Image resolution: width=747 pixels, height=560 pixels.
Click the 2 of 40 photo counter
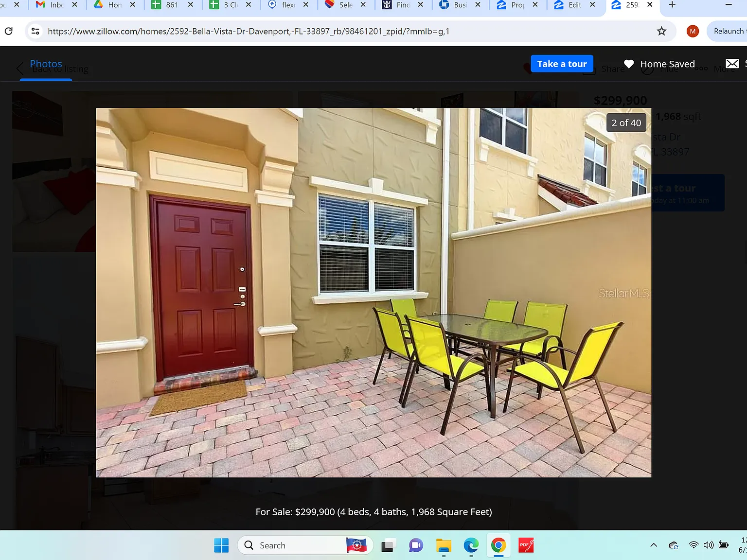(626, 123)
